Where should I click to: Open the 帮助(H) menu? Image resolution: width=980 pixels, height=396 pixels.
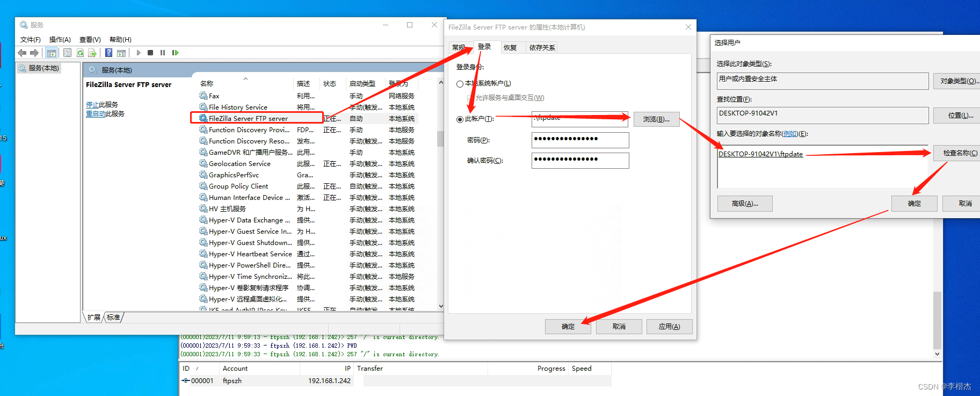tap(120, 40)
